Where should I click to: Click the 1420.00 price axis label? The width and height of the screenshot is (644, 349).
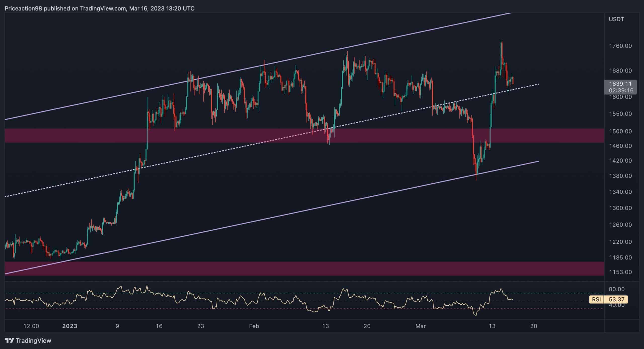tap(620, 161)
